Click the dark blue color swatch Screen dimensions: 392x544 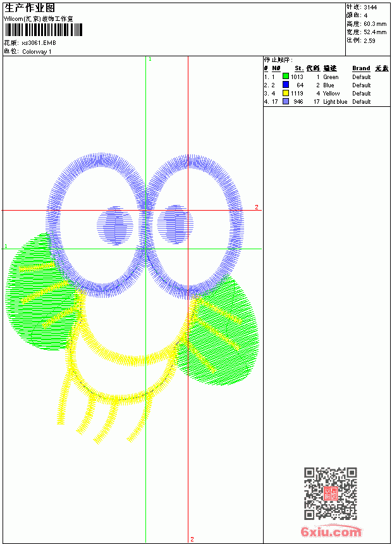click(286, 85)
